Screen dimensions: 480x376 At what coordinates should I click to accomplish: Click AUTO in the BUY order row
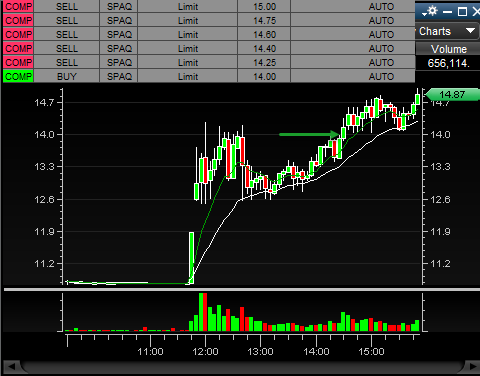point(381,76)
